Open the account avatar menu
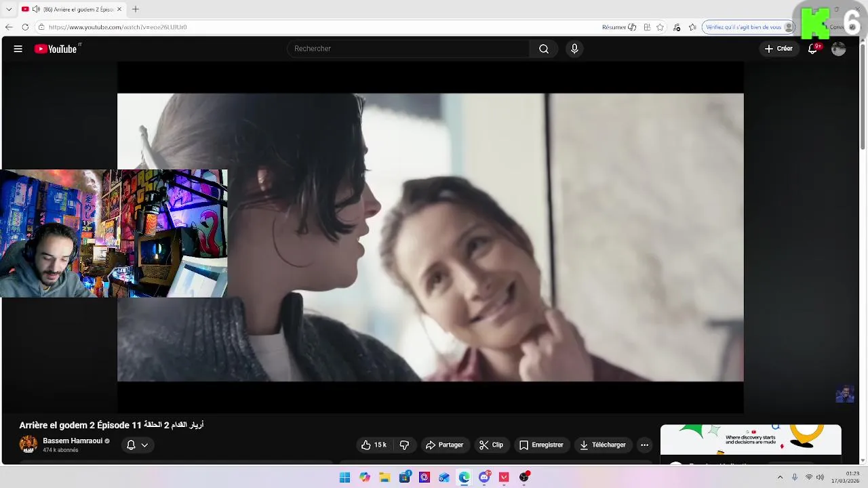Viewport: 868px width, 488px height. [839, 49]
